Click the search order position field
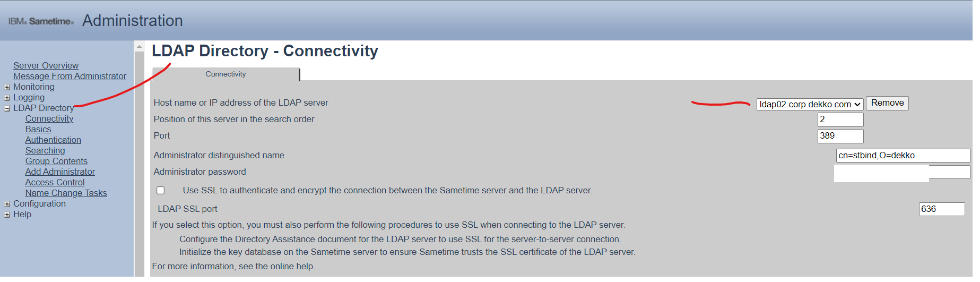 [x=840, y=119]
